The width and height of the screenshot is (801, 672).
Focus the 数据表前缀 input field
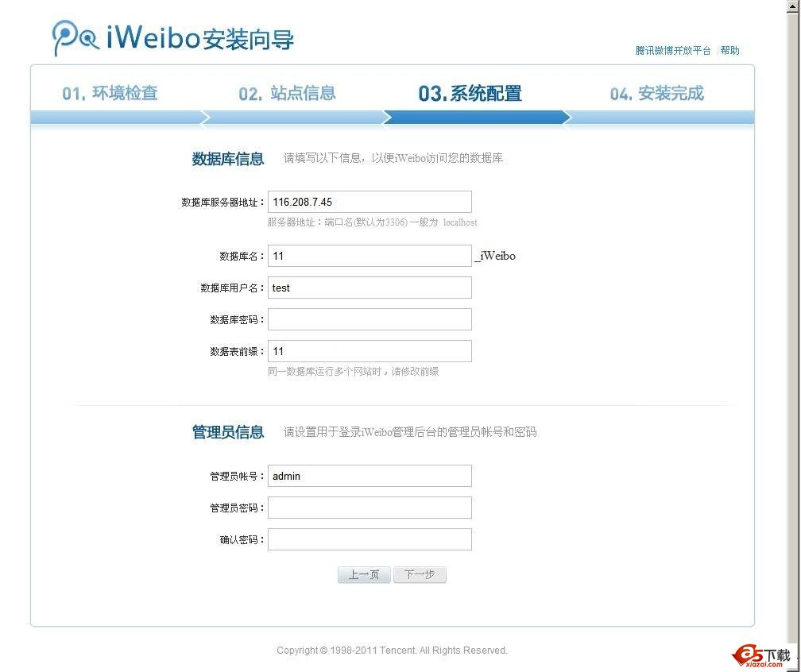(370, 351)
